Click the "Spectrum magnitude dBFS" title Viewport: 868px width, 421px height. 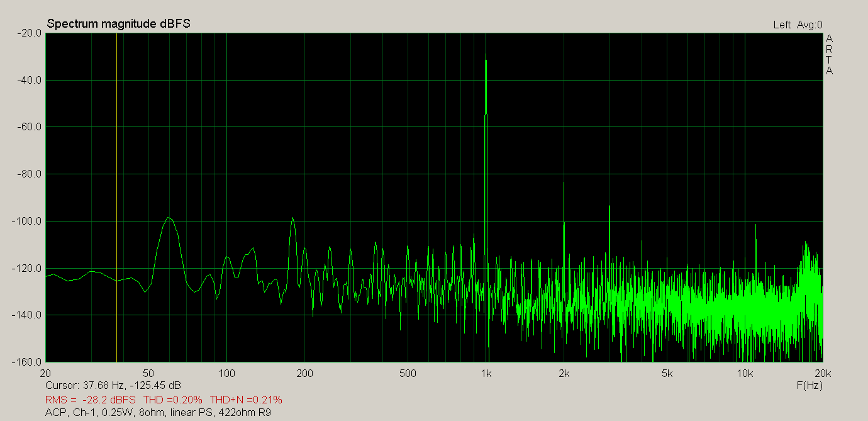pos(119,24)
